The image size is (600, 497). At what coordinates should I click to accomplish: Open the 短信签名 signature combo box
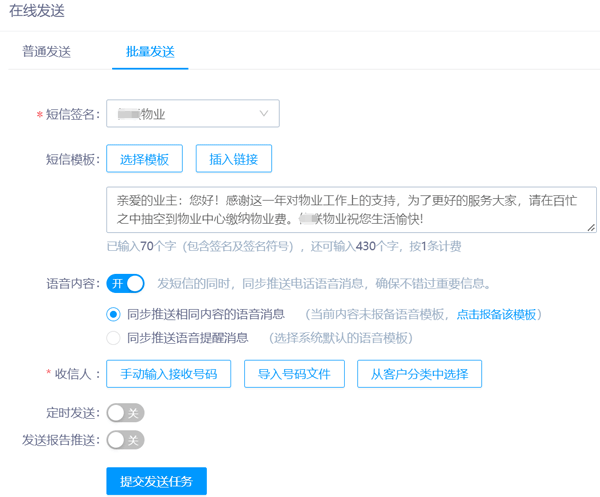tap(192, 114)
